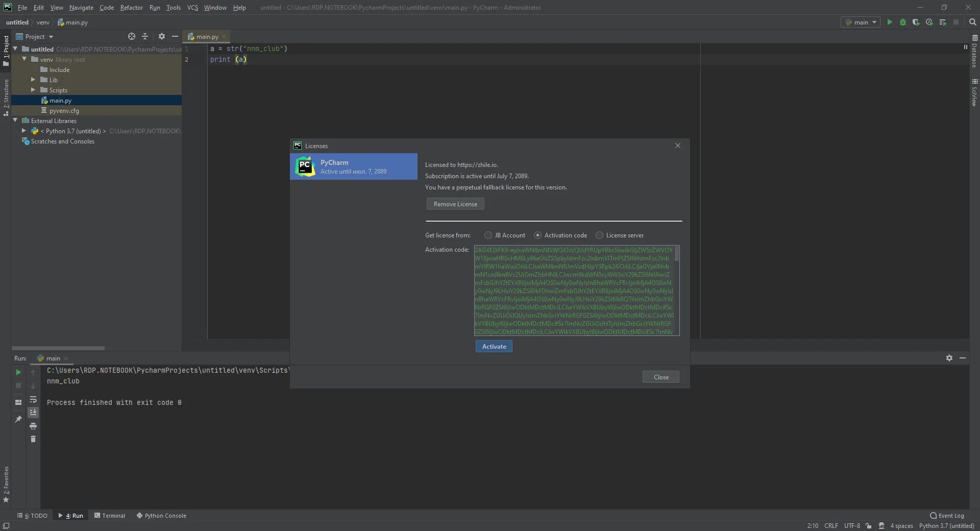Clear Run console with trash icon
980x531 pixels.
33,439
